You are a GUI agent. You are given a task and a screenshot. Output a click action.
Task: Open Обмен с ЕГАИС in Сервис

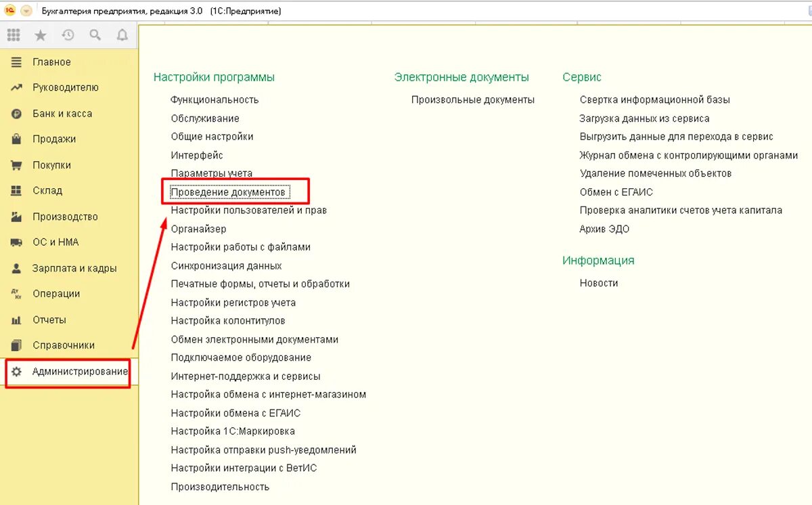click(x=616, y=192)
